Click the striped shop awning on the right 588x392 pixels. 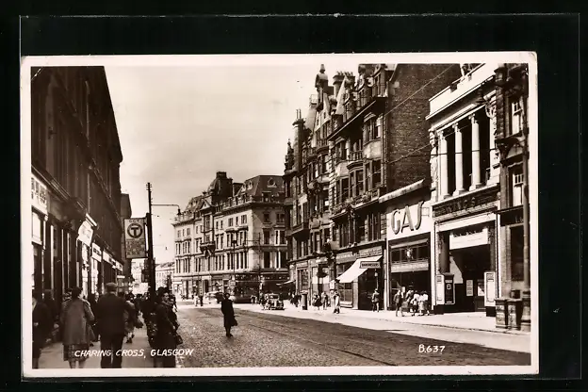click(359, 269)
